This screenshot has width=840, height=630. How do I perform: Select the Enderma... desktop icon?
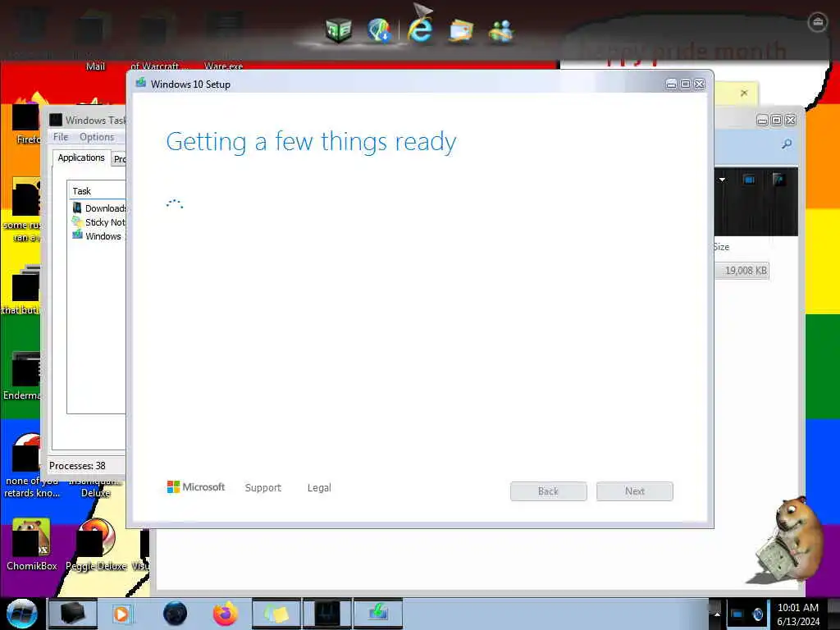22,376
